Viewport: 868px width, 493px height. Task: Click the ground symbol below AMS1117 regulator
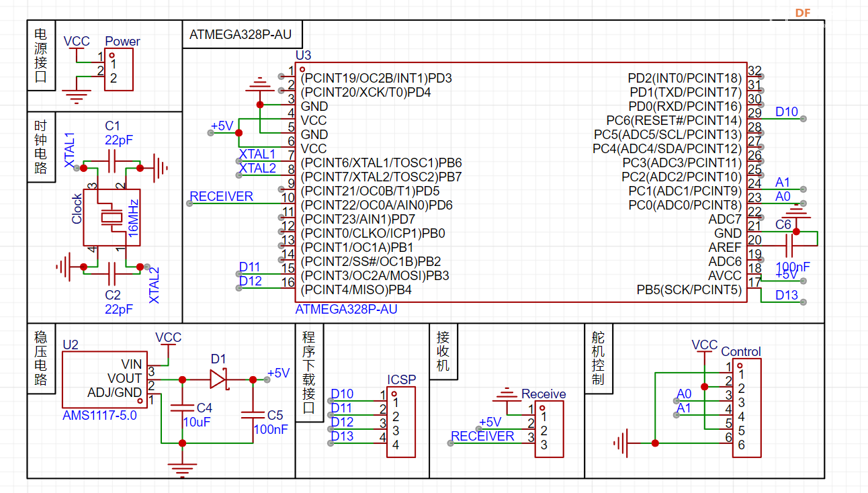182,468
